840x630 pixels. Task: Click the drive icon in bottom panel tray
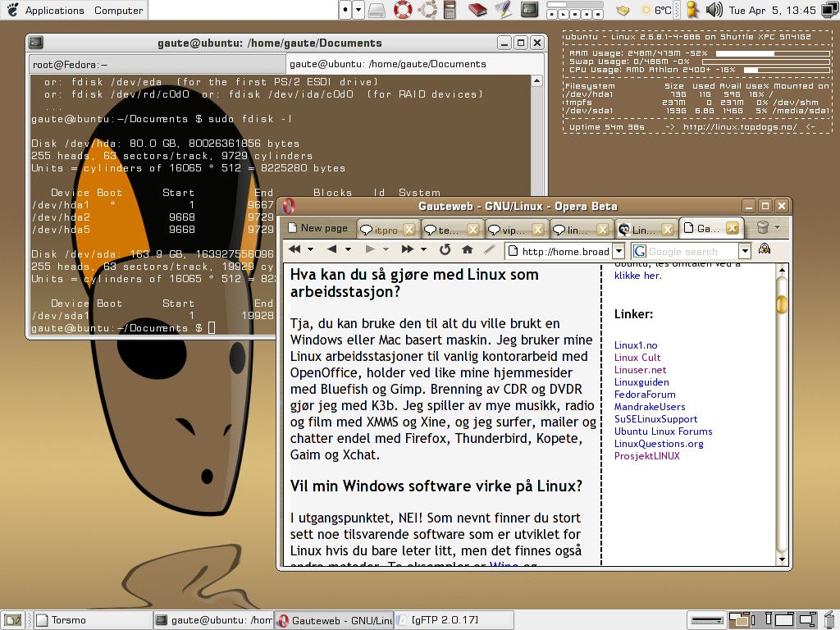coord(706,620)
